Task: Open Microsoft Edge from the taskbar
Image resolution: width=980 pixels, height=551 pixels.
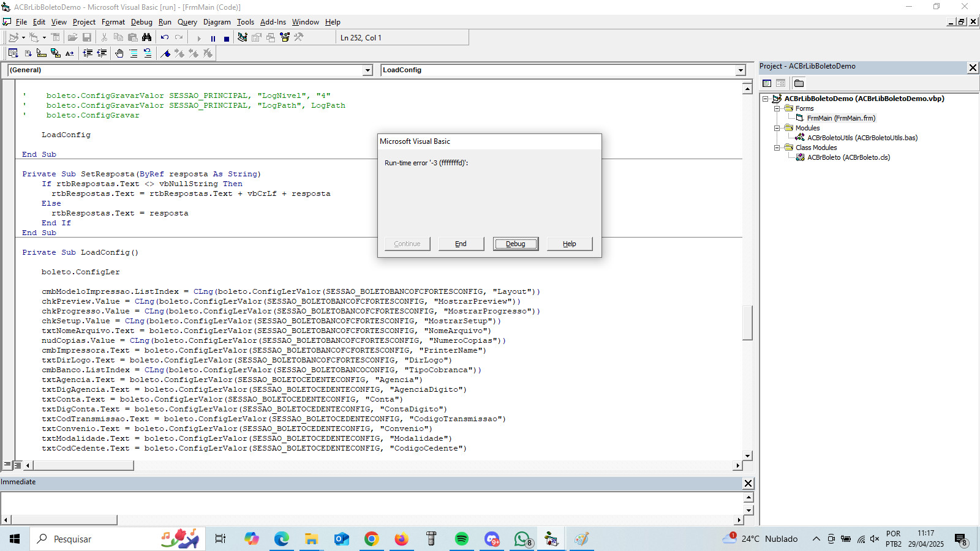Action: [x=281, y=539]
